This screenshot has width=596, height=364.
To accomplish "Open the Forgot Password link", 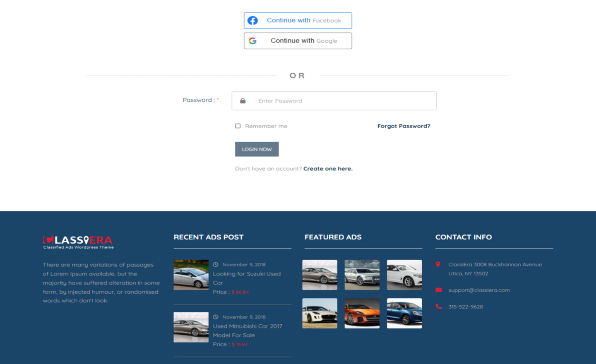I will pyautogui.click(x=404, y=126).
